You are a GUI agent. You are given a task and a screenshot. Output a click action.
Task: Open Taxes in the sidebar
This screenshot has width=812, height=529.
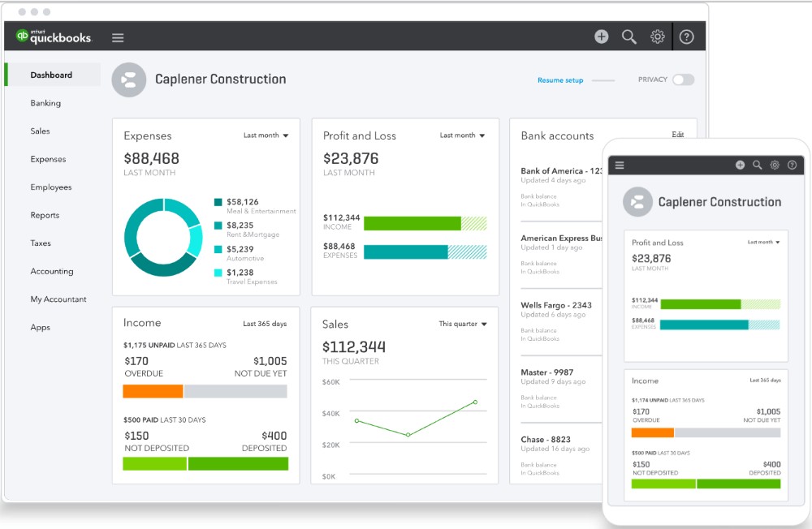(41, 243)
